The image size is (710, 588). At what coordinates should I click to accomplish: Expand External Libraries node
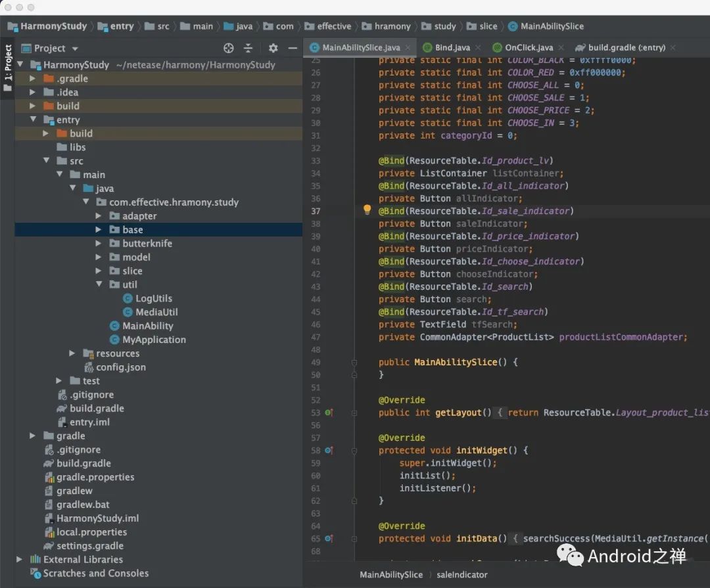coord(20,560)
